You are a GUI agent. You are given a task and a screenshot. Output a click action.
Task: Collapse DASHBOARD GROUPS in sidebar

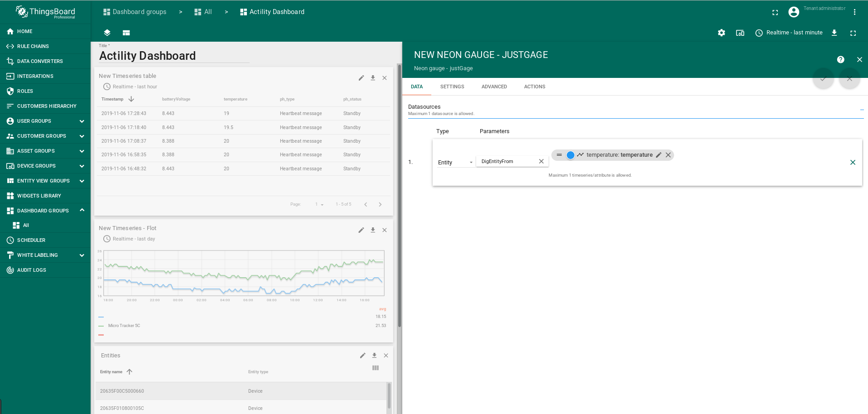(82, 210)
